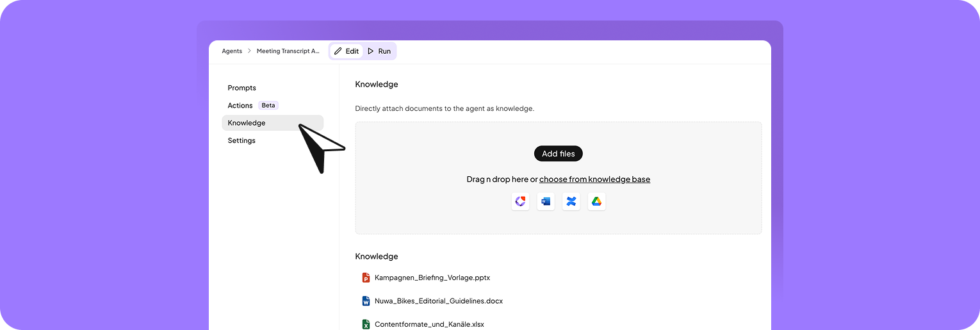Click the Beta badge next to Actions

[268, 105]
